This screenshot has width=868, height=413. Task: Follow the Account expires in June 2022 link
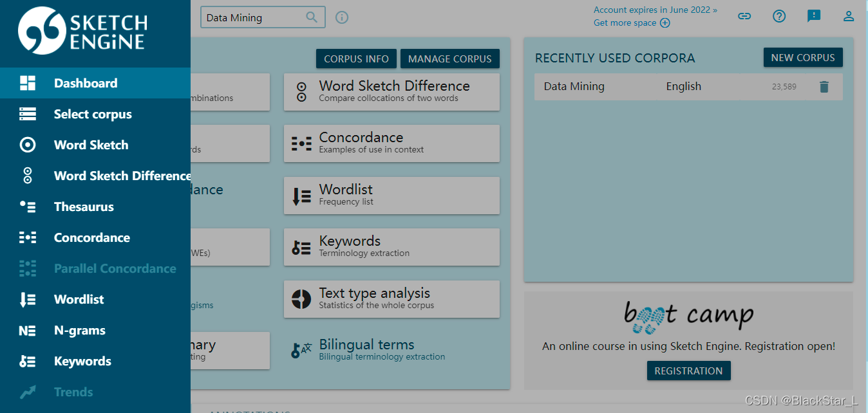(x=655, y=10)
